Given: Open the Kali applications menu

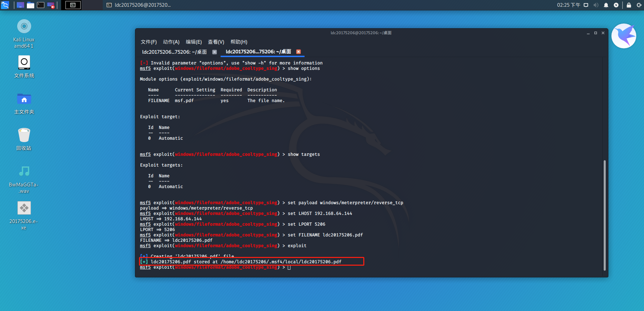Looking at the screenshot, I should click(5, 5).
